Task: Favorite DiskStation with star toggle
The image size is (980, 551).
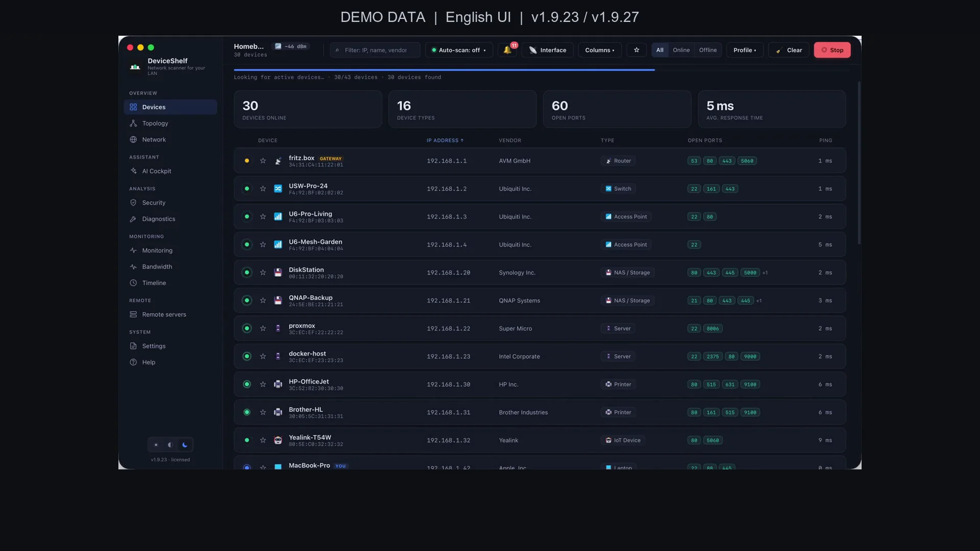Action: click(x=263, y=272)
